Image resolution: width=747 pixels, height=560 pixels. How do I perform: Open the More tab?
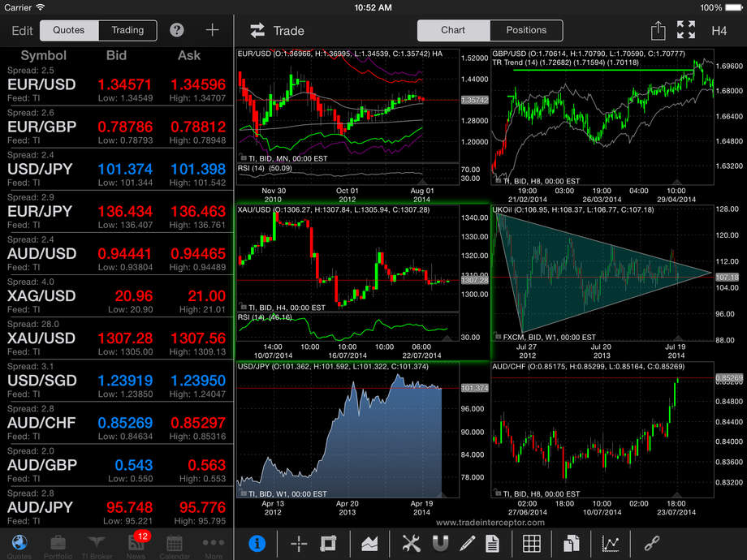(214, 545)
